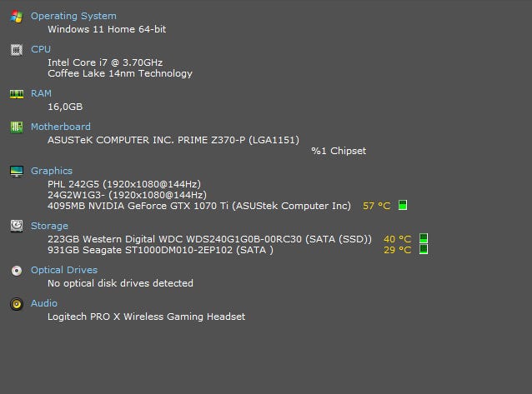This screenshot has height=394, width=532.
Task: Click the GPU temperature status indicator
Action: pos(403,205)
